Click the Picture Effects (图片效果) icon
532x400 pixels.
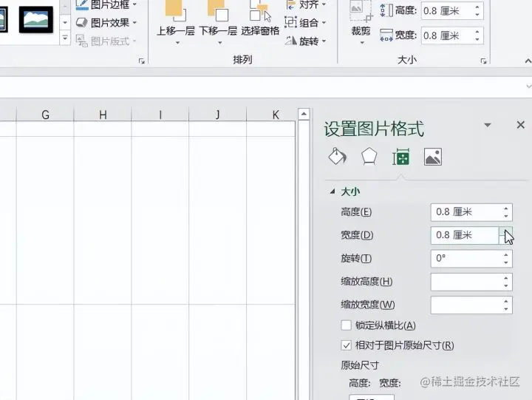click(82, 23)
